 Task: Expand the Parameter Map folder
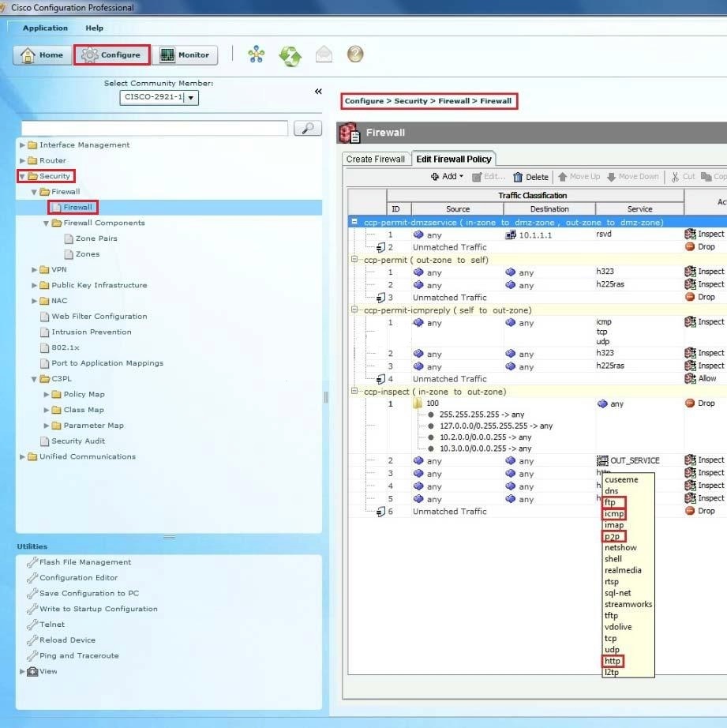click(46, 426)
